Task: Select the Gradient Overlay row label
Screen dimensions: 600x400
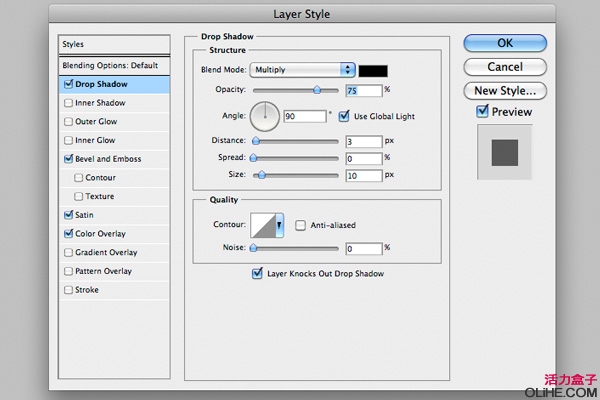Action: pyautogui.click(x=106, y=253)
